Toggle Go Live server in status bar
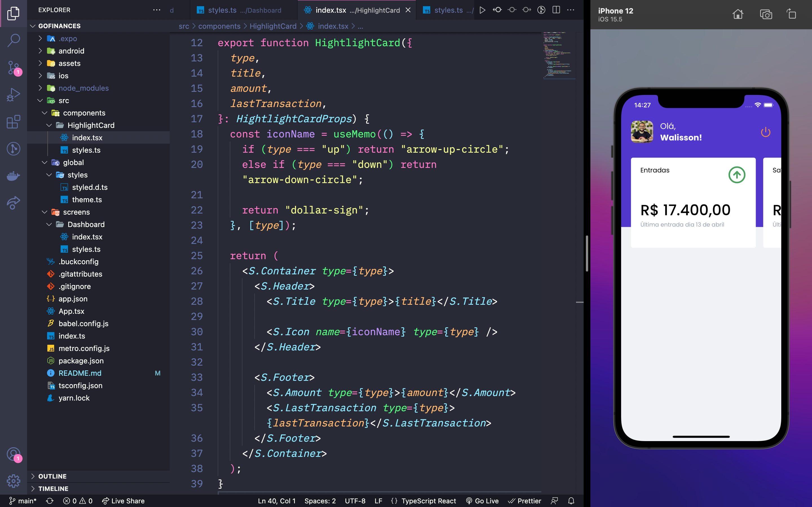812x507 pixels. tap(482, 501)
